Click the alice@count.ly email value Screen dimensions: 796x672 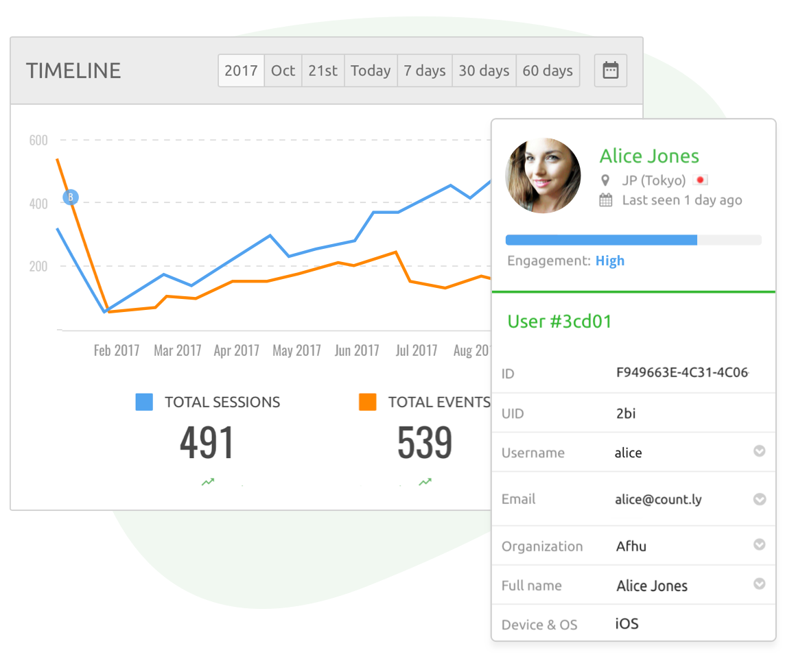tap(659, 500)
